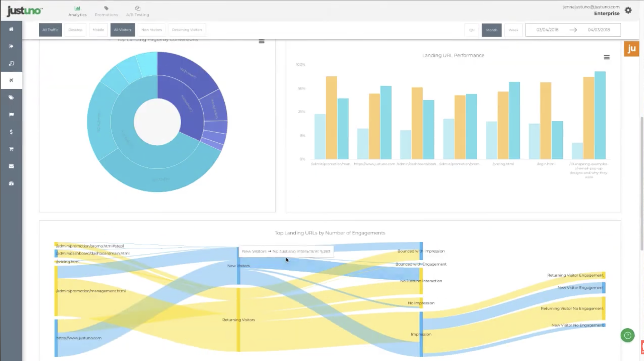Screen dimensions: 644x361
Task: Switch to the A/B Testing tab label
Action: (x=138, y=15)
